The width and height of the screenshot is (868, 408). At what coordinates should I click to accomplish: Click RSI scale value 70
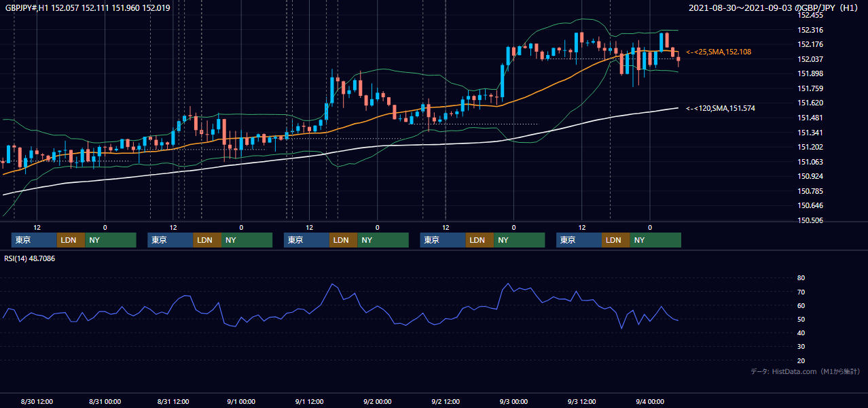(801, 292)
